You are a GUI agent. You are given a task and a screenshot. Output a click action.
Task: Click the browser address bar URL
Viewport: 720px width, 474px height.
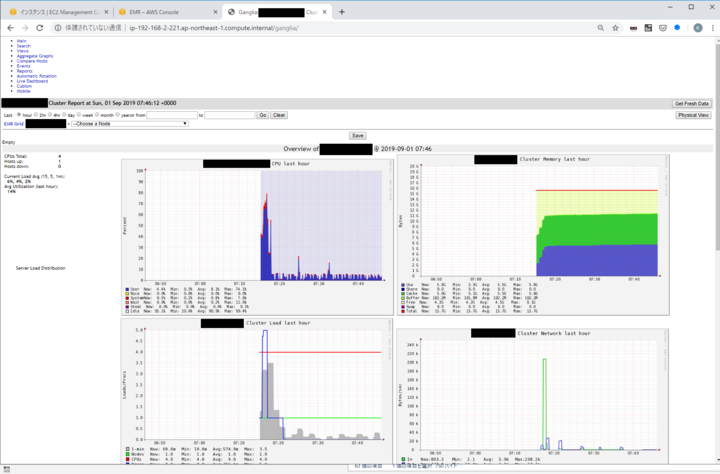tap(214, 28)
